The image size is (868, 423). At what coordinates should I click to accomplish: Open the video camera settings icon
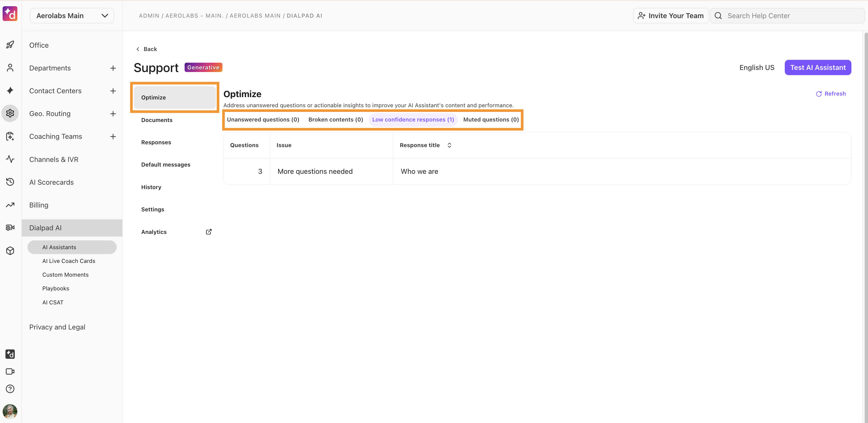tap(10, 228)
